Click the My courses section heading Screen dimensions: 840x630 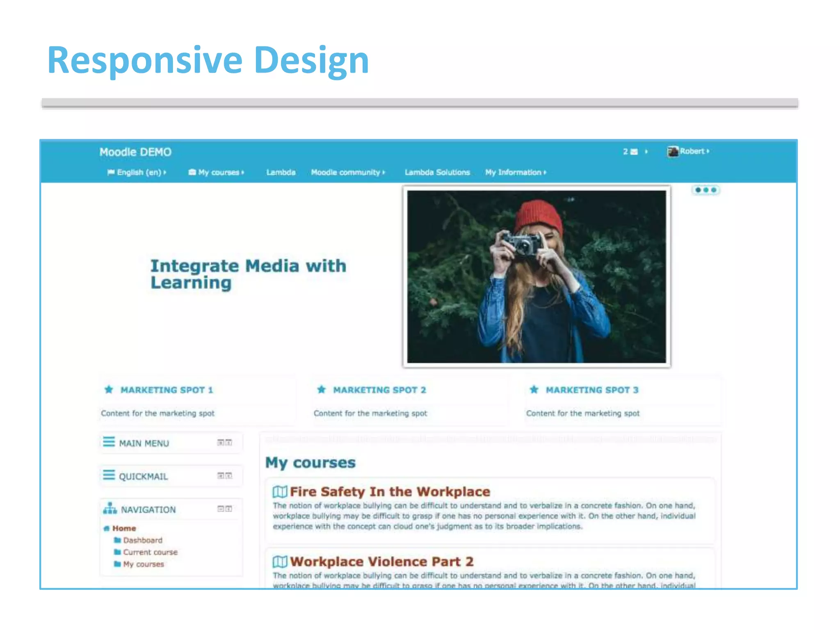click(x=310, y=463)
